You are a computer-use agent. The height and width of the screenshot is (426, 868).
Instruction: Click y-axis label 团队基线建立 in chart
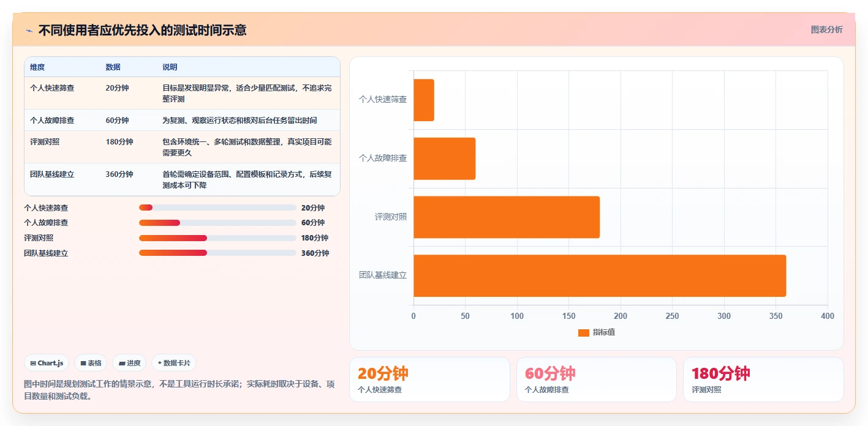tap(383, 275)
